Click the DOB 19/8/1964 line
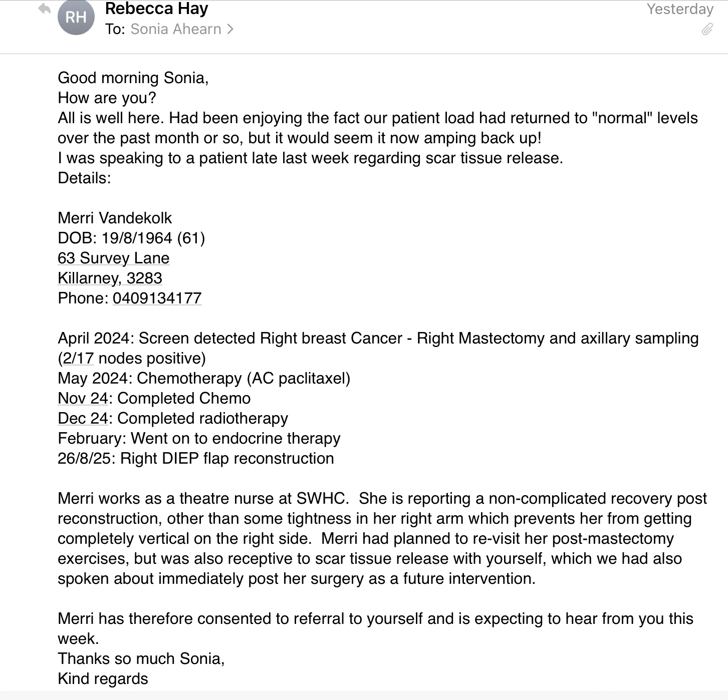 coord(131,238)
